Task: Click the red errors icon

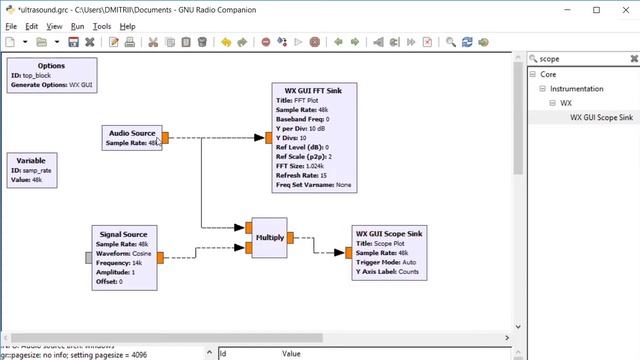Action: tap(266, 42)
